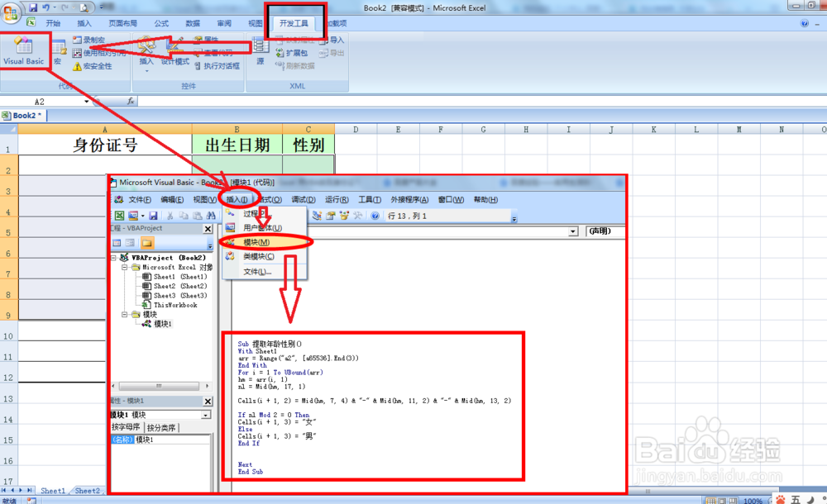
Task: Open Properties Window icon in VBA toolbar
Action: tap(331, 216)
